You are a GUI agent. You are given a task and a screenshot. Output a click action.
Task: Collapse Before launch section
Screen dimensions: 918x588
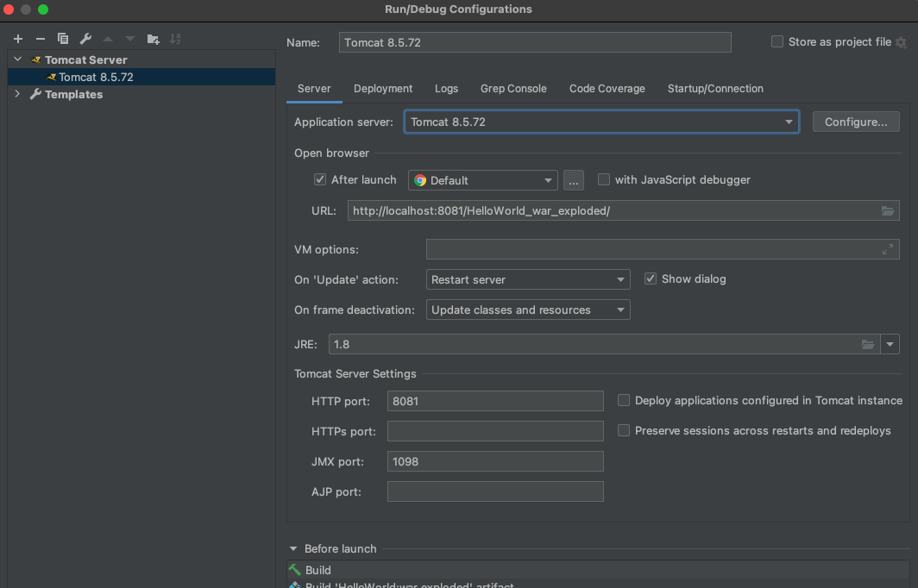coord(293,549)
